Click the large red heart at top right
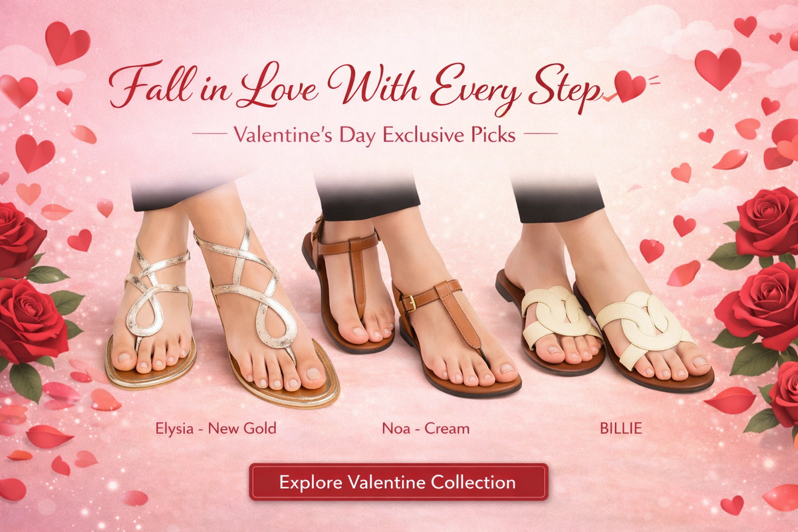The image size is (798, 532). click(x=718, y=68)
